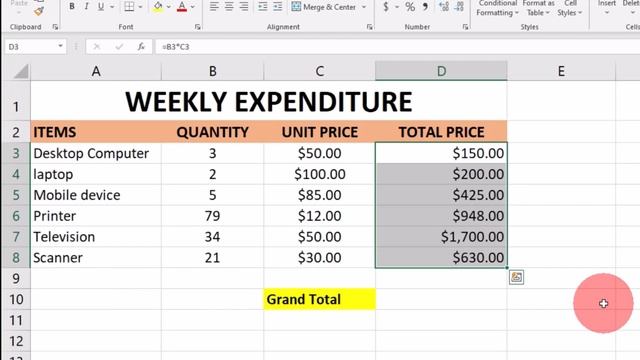Apply yellow Fill Color bucket
640x360 pixels.
click(x=158, y=7)
